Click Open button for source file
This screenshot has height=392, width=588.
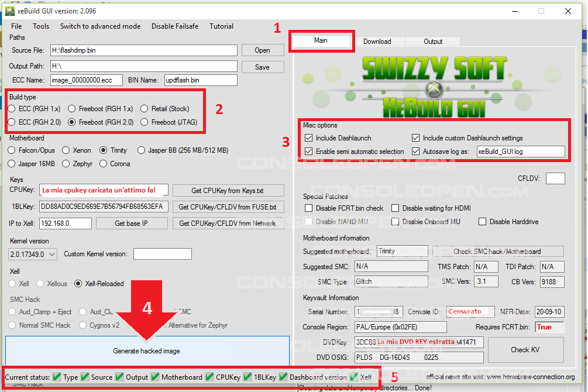[263, 50]
